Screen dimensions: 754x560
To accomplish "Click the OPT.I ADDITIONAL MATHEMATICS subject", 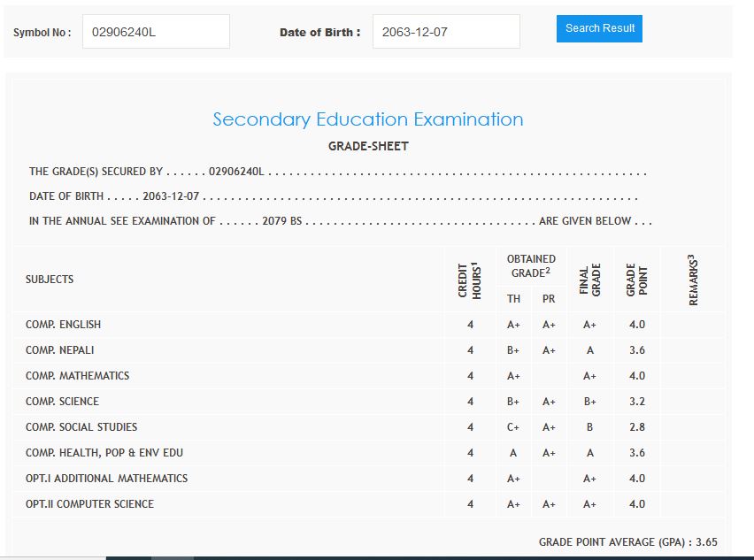I will point(107,479).
